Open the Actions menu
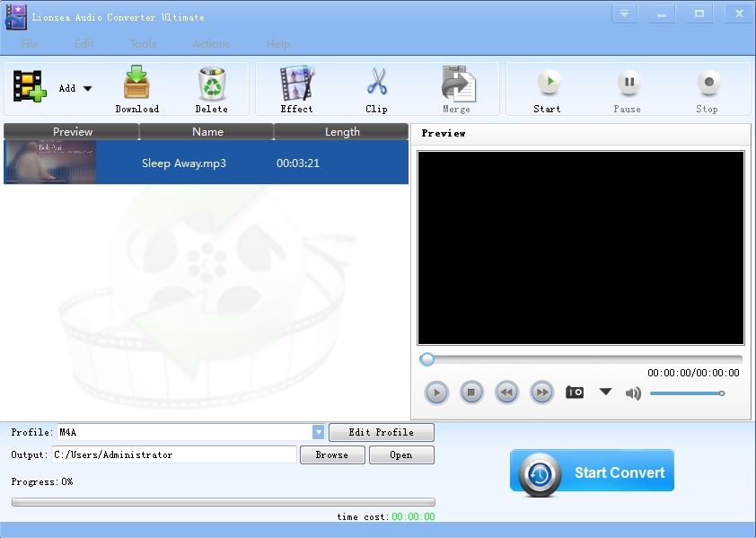This screenshot has width=756, height=538. click(x=211, y=44)
